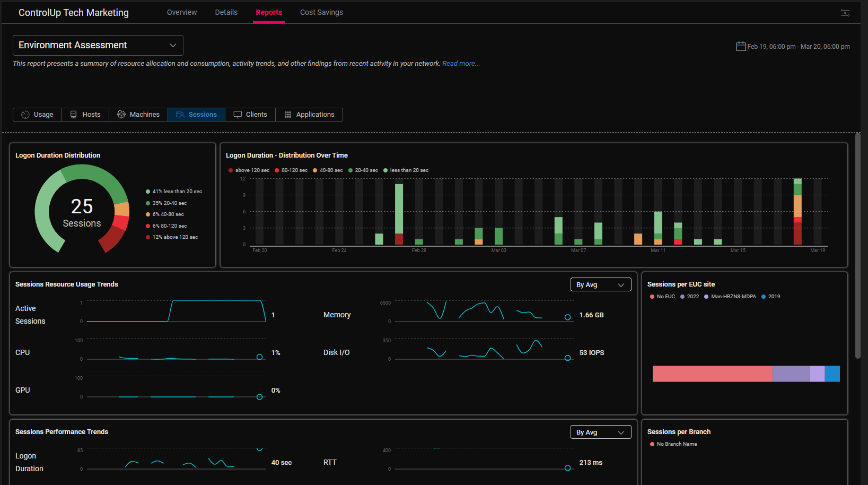Click the Feb 19 - Mar 20 date range

tap(798, 47)
